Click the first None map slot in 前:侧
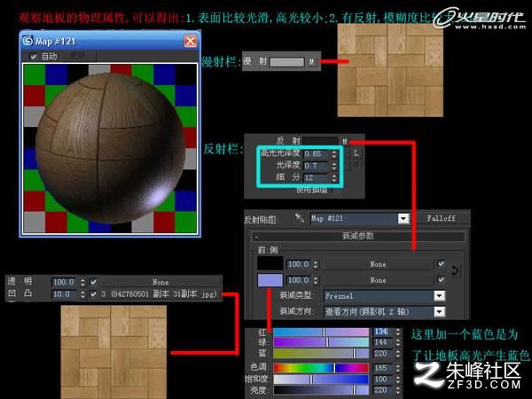The height and width of the screenshot is (399, 532). (x=379, y=264)
